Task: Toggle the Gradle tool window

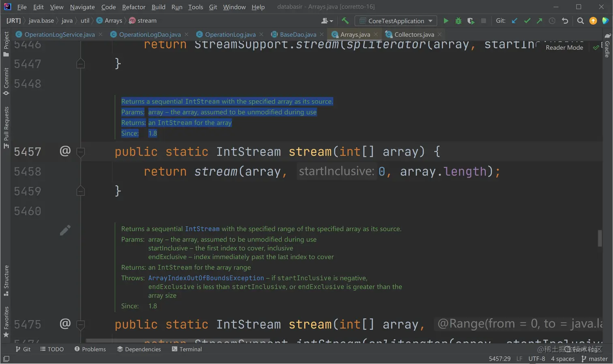Action: click(x=607, y=45)
